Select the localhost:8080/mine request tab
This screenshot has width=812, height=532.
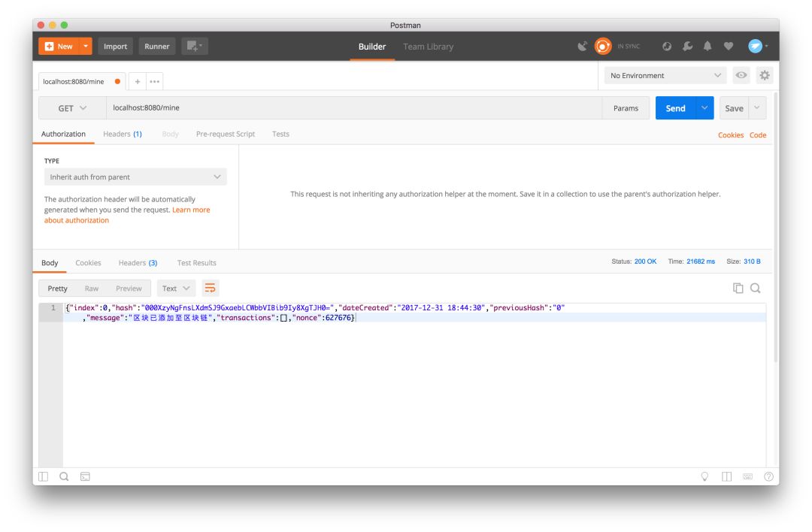point(74,82)
